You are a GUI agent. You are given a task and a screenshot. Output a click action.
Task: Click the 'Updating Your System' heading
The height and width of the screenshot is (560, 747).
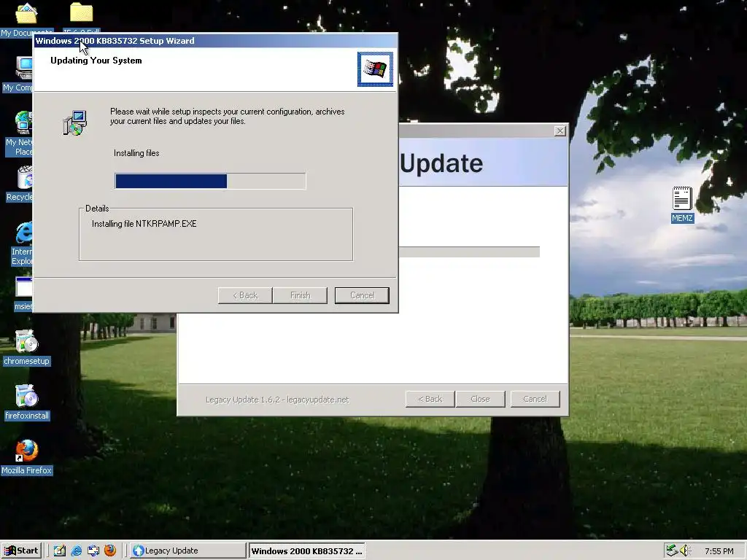pyautogui.click(x=96, y=61)
